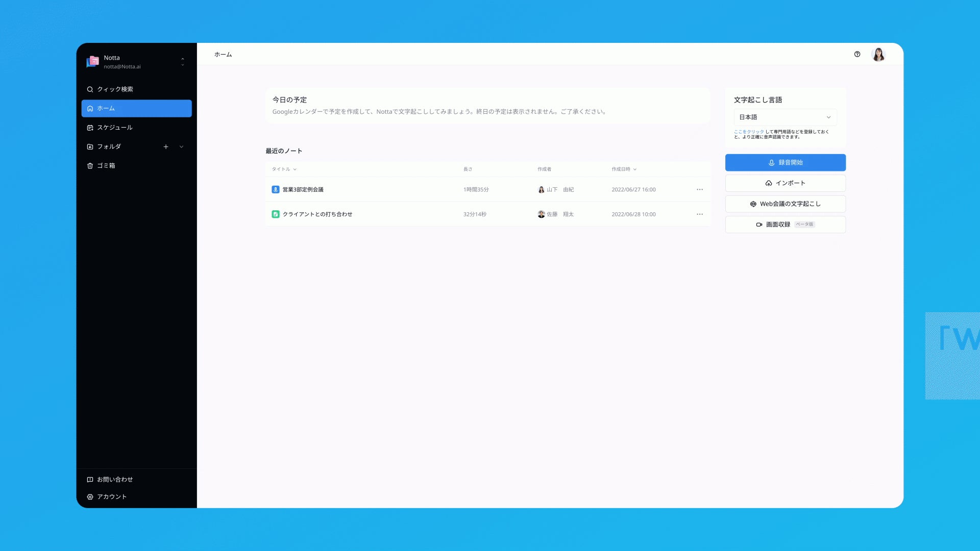Go to ゴミ箱 in the sidebar
The height and width of the screenshot is (551, 980).
[x=106, y=166]
